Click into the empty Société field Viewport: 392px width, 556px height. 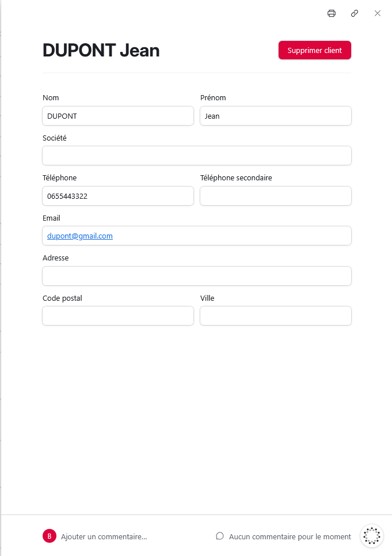point(196,156)
